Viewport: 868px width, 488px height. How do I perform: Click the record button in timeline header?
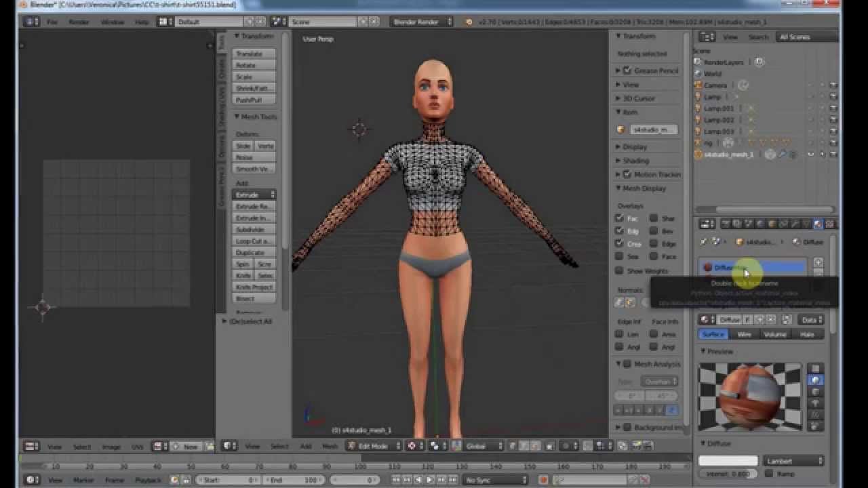(x=543, y=480)
